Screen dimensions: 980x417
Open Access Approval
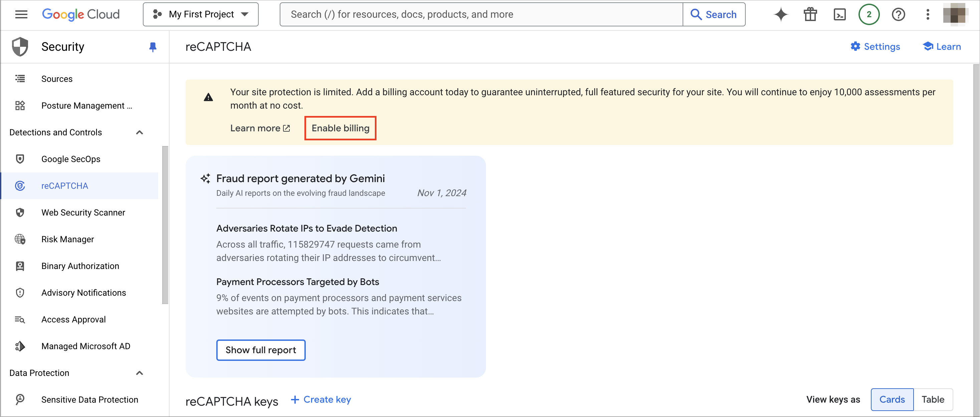tap(80, 319)
